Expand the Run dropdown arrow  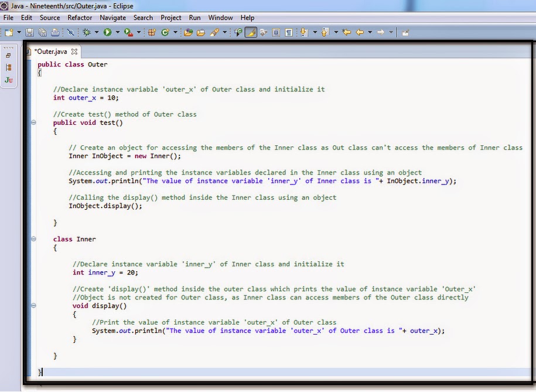tap(118, 32)
